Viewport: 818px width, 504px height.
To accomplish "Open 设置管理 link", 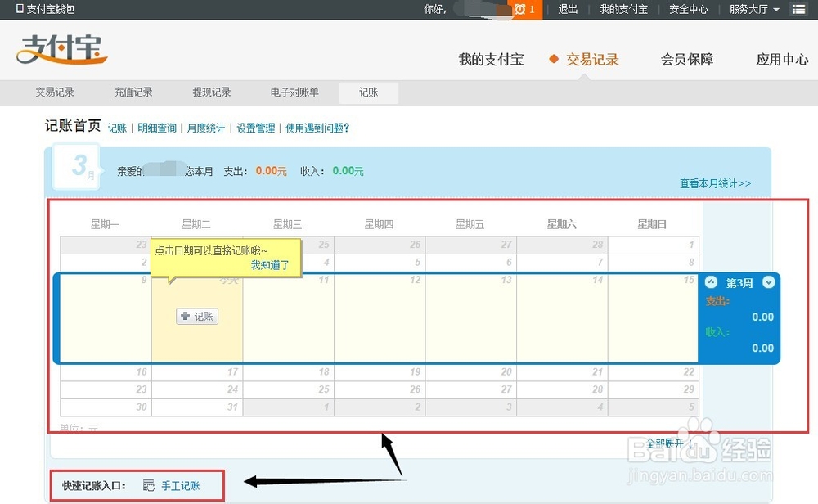I will pyautogui.click(x=255, y=128).
